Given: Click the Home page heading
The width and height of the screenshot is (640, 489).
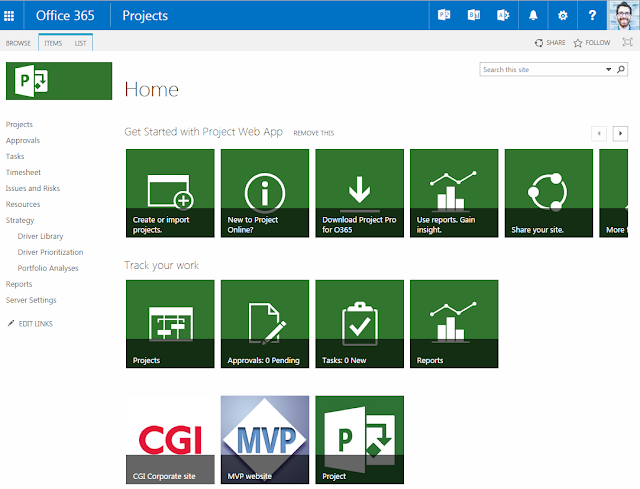Looking at the screenshot, I should (x=151, y=89).
